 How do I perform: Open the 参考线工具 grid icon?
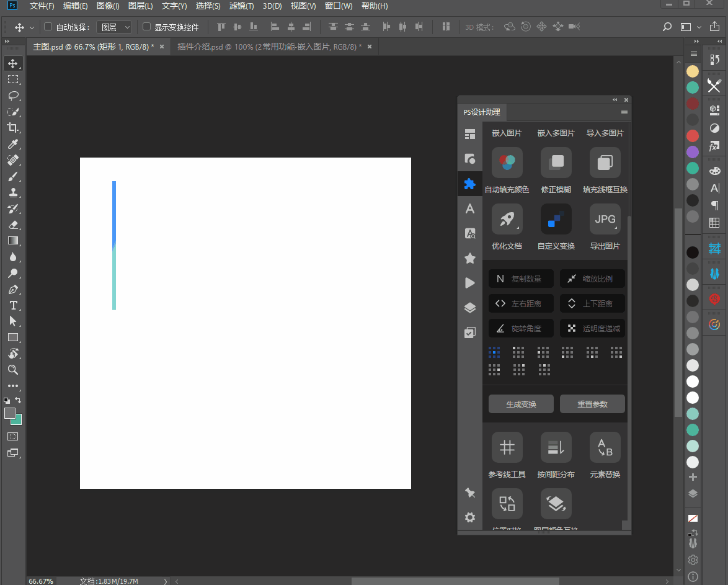[x=507, y=447]
